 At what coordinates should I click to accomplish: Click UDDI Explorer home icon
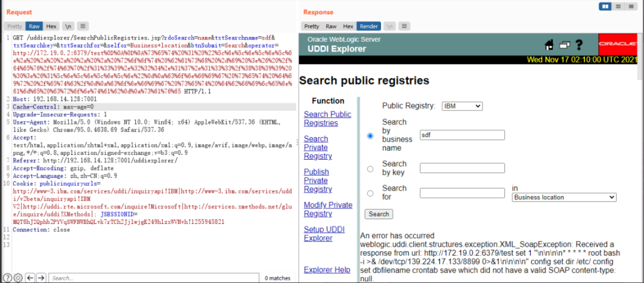click(x=549, y=44)
